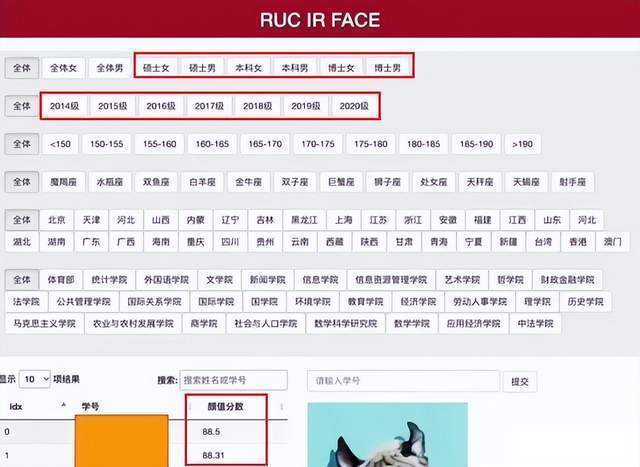Filter by region 澳门
640x467 pixels.
[613, 242]
